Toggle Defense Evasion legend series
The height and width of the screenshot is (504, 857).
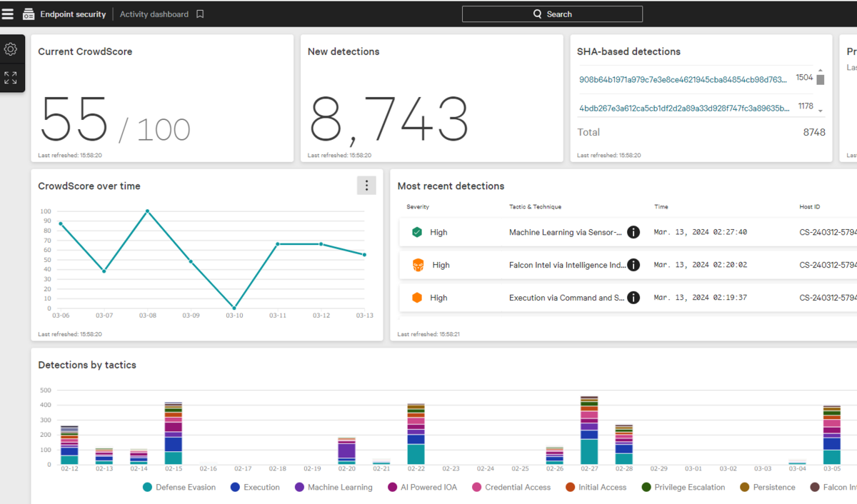(179, 487)
